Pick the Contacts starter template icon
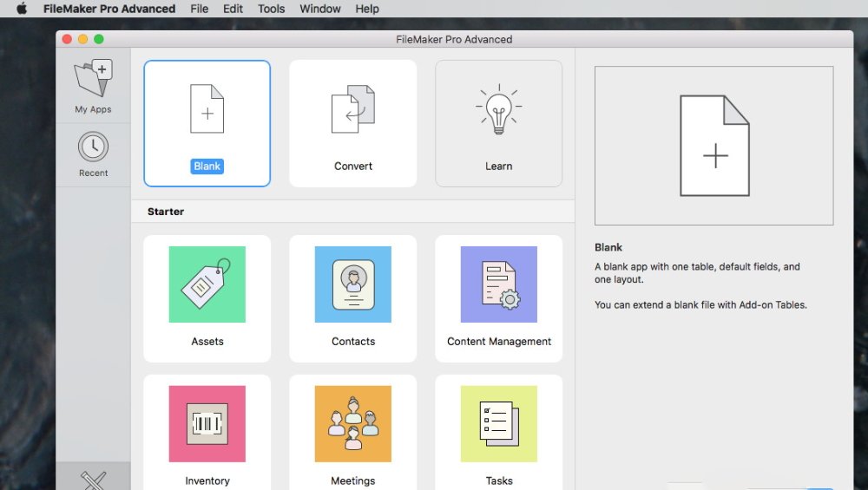 click(x=352, y=284)
